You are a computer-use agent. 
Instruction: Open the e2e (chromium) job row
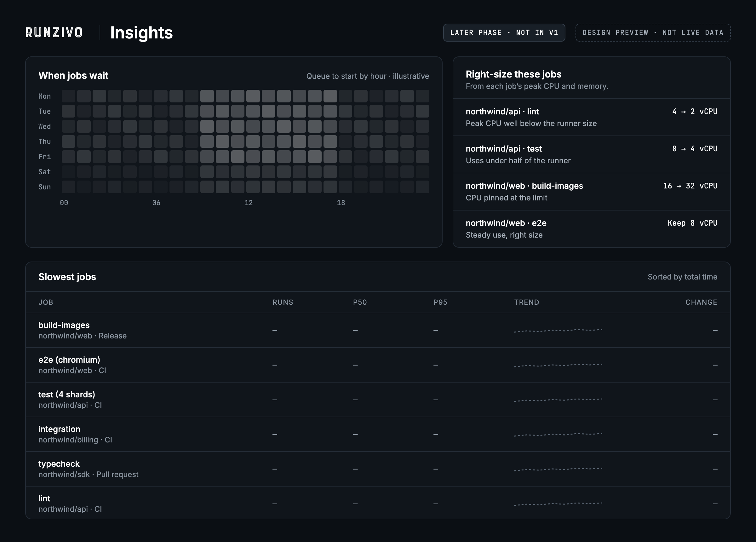[378, 365]
